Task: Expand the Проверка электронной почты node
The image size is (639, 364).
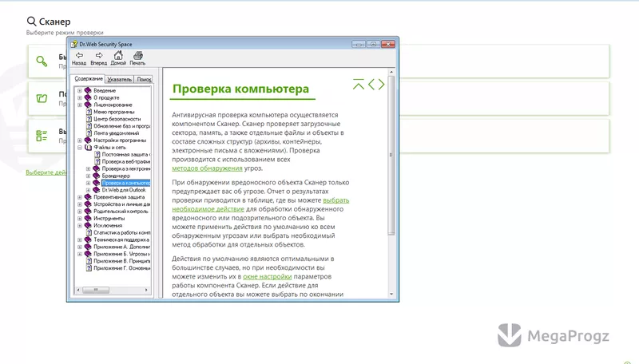Action: coord(88,168)
